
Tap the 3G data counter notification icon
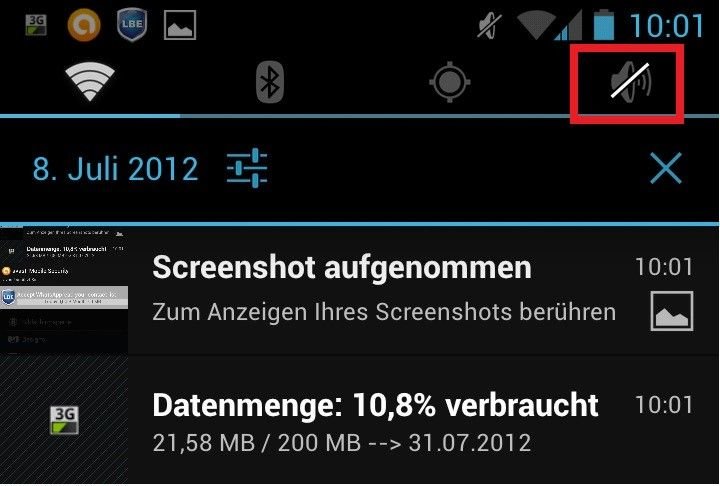coord(64,420)
